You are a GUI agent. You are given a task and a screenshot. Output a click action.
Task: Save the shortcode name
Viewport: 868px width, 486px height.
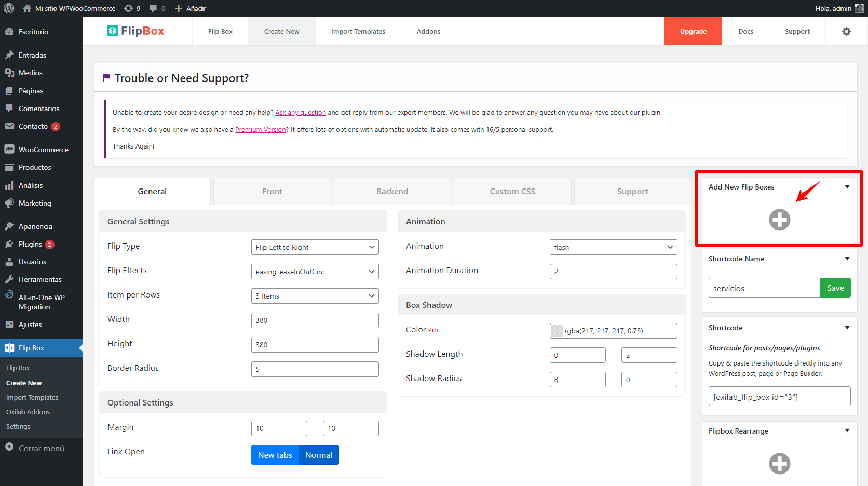[x=835, y=288]
